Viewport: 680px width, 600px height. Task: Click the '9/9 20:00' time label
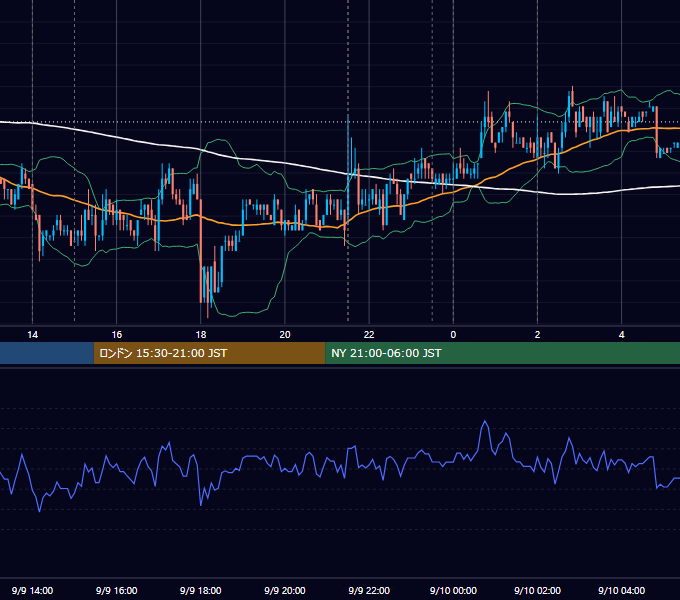pos(285,590)
